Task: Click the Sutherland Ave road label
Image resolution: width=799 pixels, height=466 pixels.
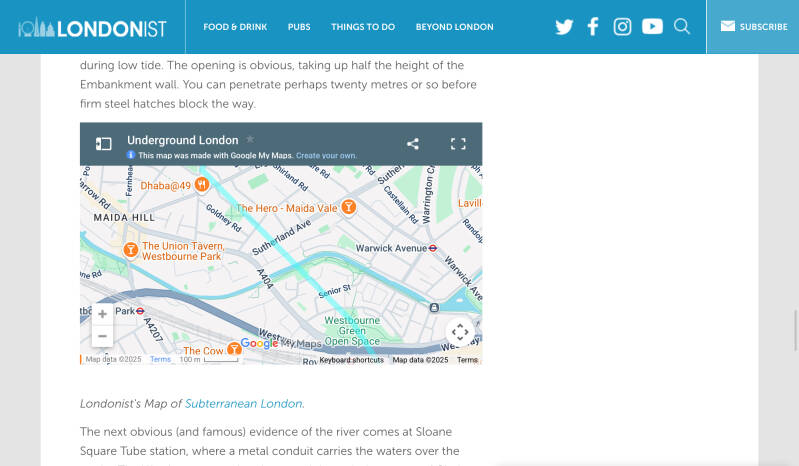Action: coord(281,237)
